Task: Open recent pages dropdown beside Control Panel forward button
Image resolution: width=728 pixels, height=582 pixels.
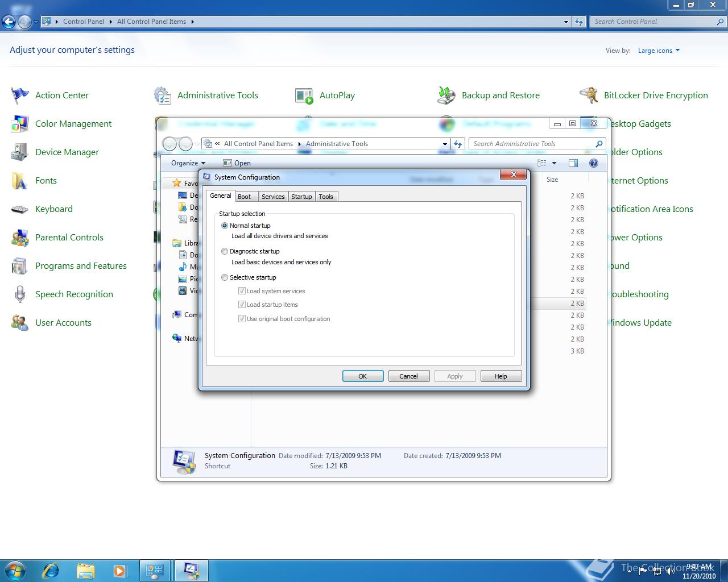Action: pos(36,22)
